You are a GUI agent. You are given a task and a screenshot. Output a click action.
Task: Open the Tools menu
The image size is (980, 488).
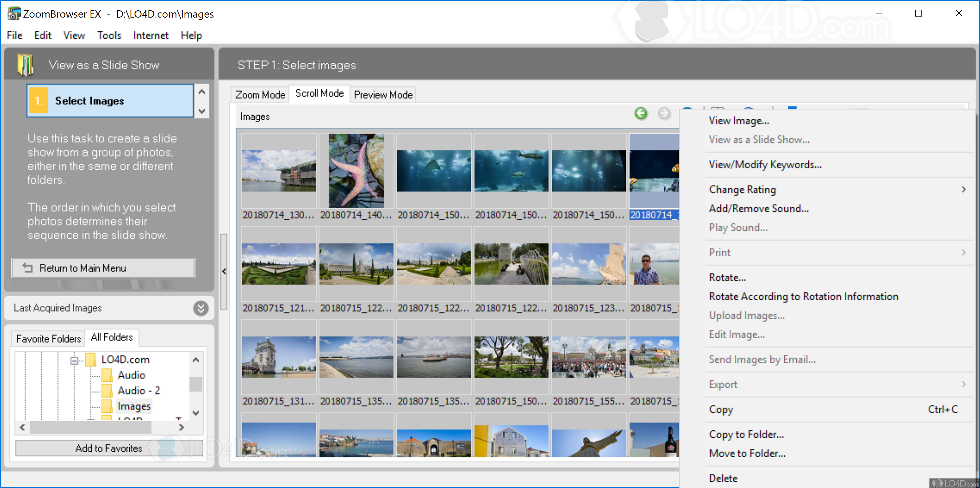(109, 36)
